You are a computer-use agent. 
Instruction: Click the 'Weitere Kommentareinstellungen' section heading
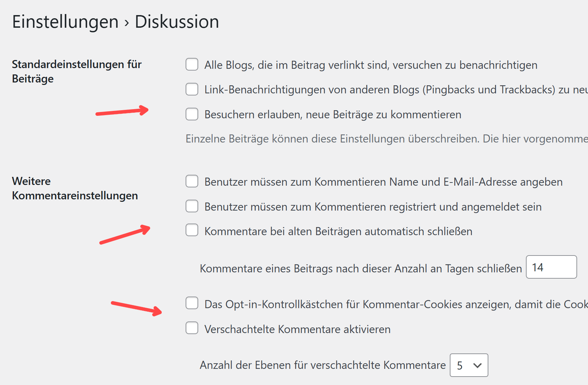(75, 188)
